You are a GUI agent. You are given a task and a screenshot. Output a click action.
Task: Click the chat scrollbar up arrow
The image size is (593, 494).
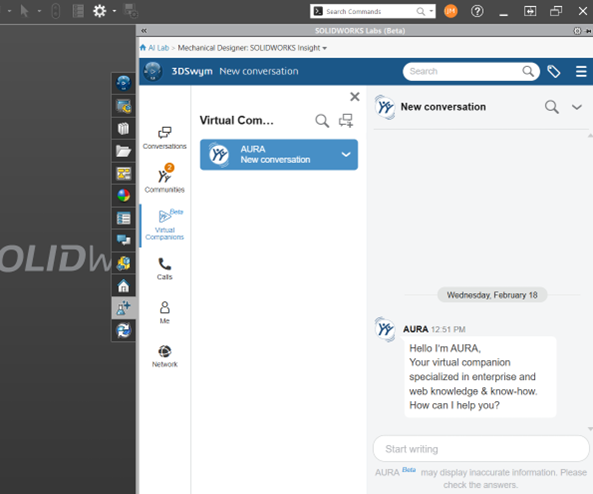pos(590,135)
